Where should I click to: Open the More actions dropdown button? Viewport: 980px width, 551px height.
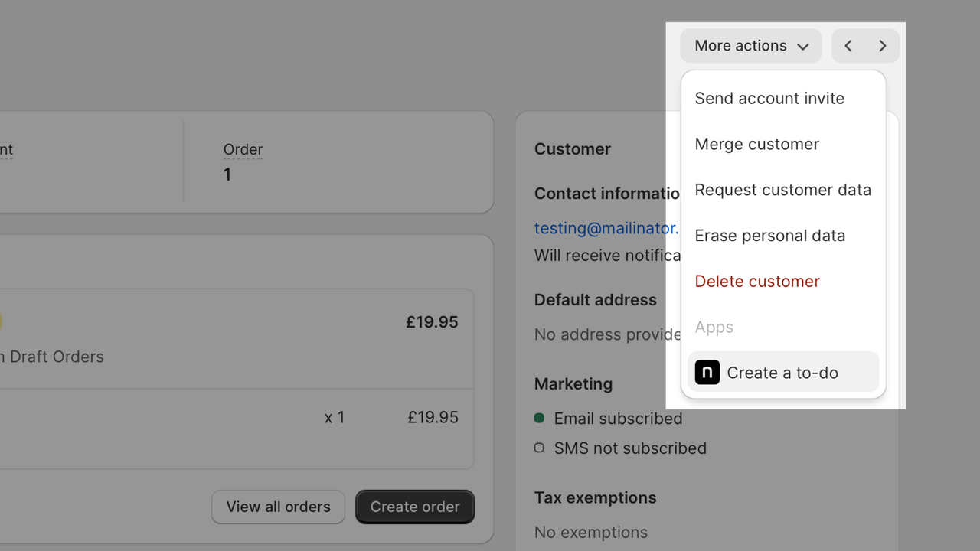pyautogui.click(x=750, y=46)
